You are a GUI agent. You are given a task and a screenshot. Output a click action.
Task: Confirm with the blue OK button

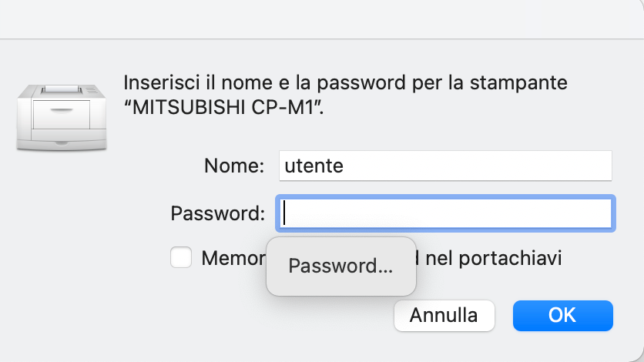click(x=562, y=315)
